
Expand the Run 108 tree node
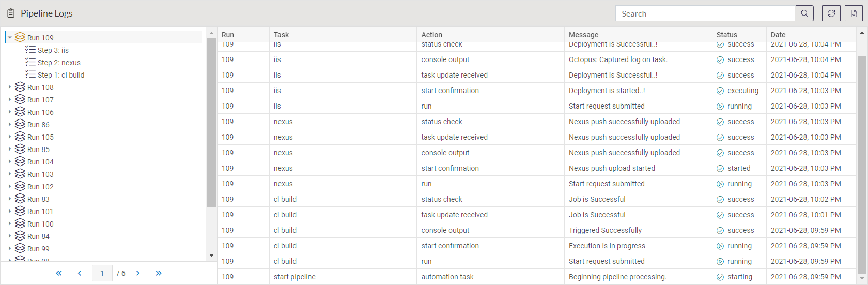pyautogui.click(x=10, y=87)
